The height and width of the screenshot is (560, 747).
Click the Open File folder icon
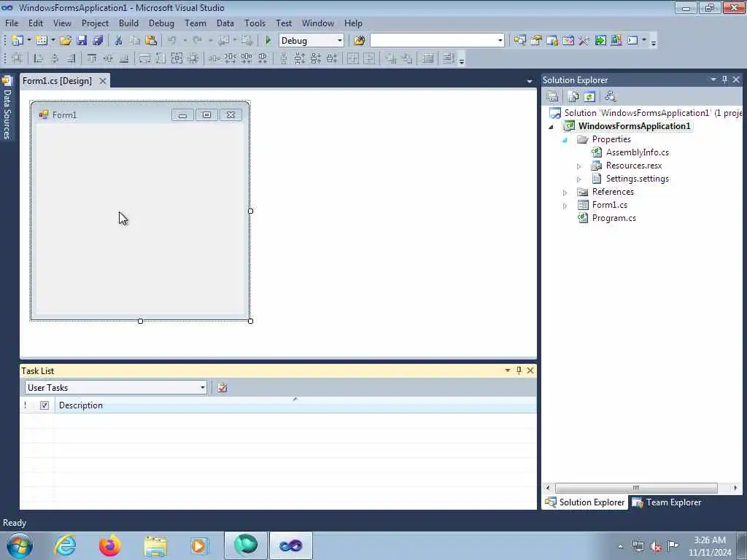(x=65, y=41)
